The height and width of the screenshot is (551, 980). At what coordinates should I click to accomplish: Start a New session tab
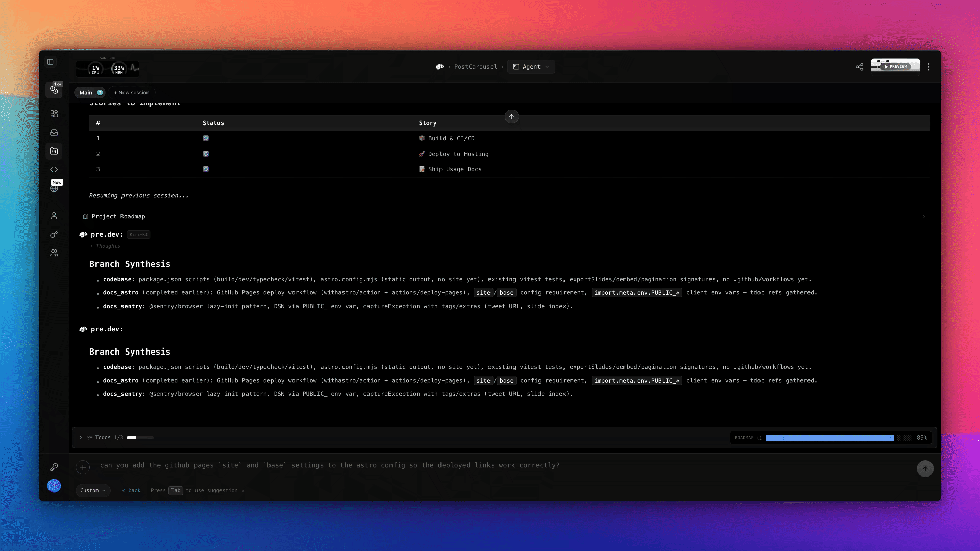click(132, 93)
